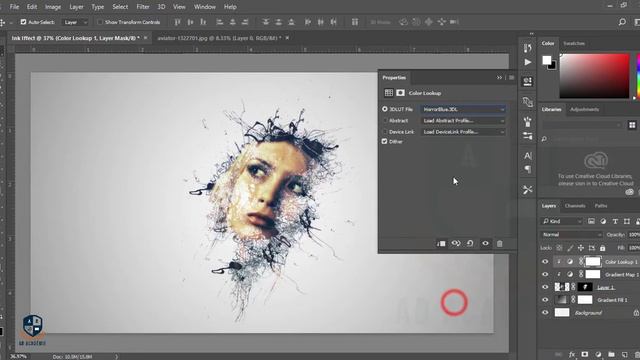Image resolution: width=640 pixels, height=360 pixels.
Task: Click the search magnifier in options bar
Action: [622, 22]
